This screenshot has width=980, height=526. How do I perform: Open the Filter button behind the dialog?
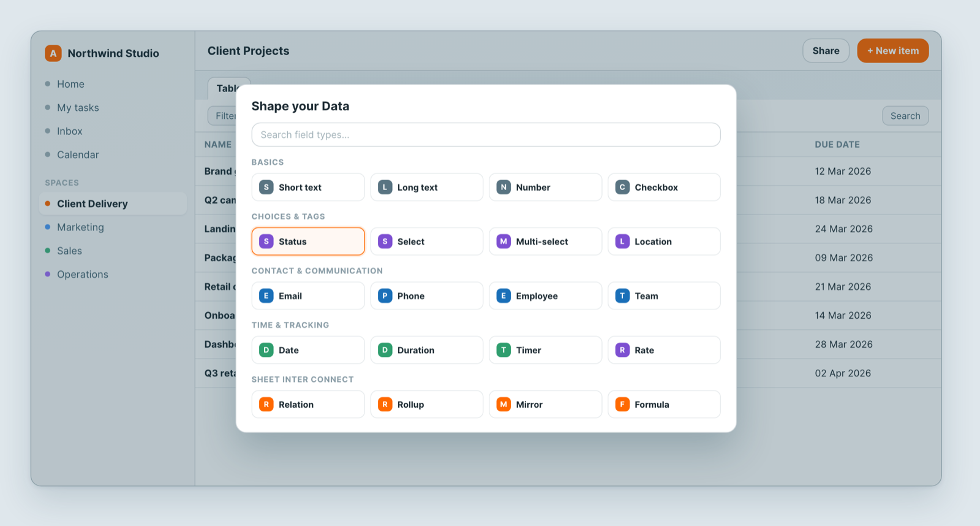pos(222,116)
